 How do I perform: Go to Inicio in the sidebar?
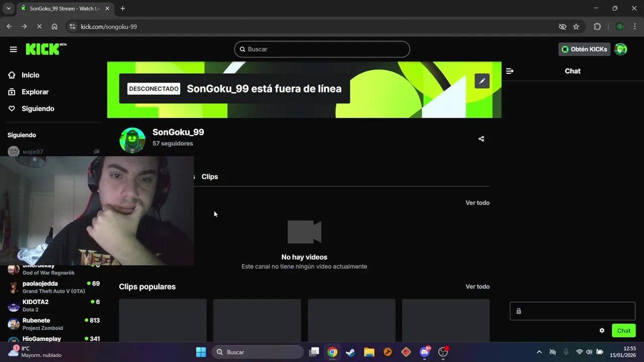coord(30,75)
